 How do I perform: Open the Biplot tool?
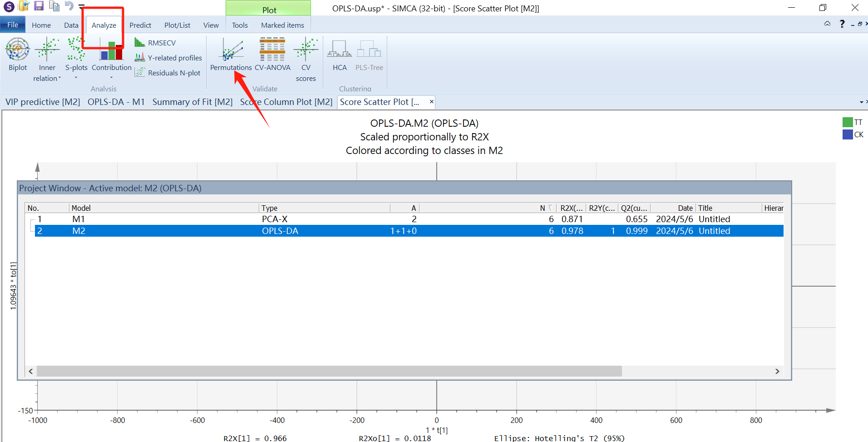coord(18,55)
